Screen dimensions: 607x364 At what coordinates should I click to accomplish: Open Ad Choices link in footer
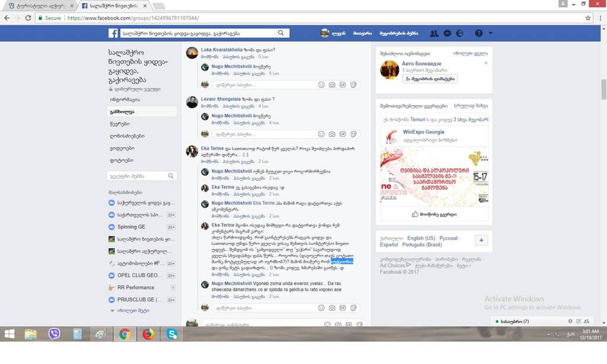pyautogui.click(x=395, y=265)
